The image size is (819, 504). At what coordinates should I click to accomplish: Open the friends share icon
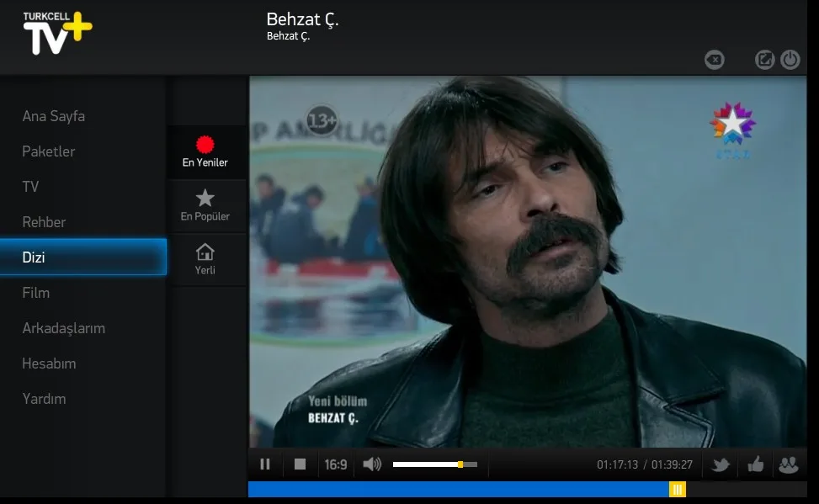click(789, 464)
